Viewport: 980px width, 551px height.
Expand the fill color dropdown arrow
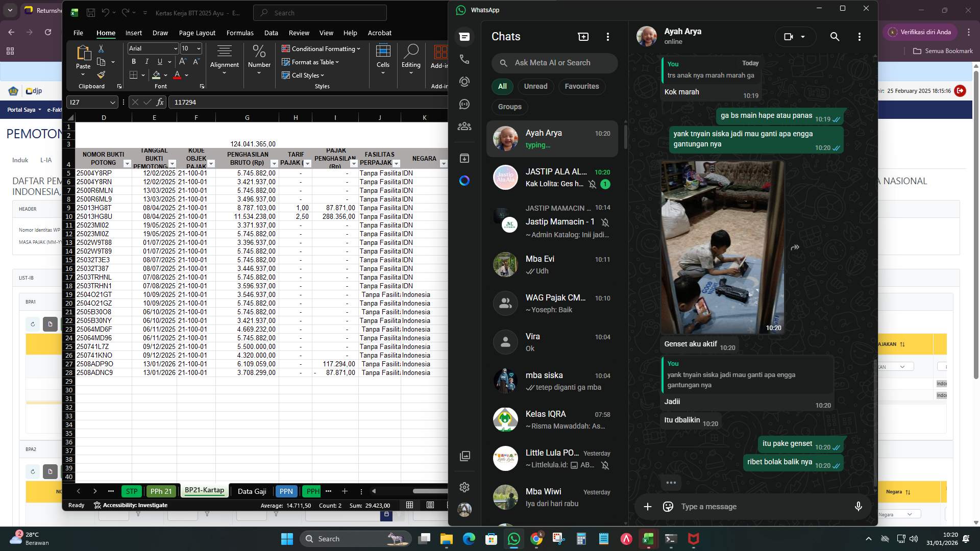[165, 75]
